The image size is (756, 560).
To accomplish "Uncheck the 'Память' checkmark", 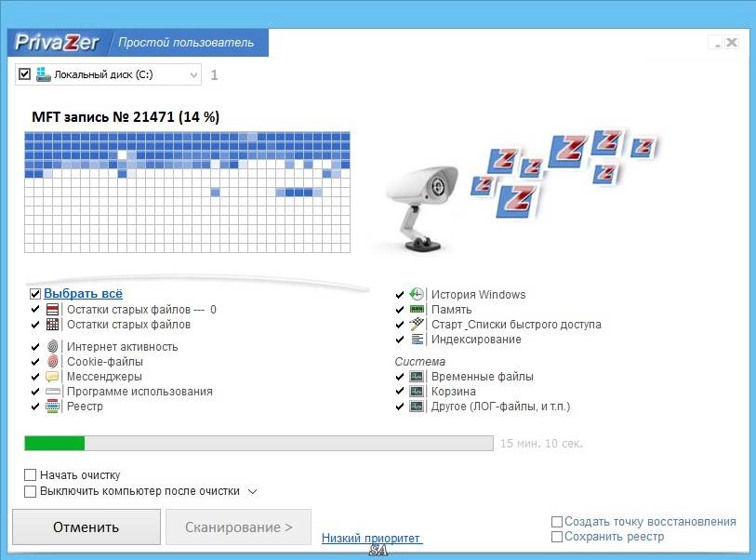I will (400, 309).
